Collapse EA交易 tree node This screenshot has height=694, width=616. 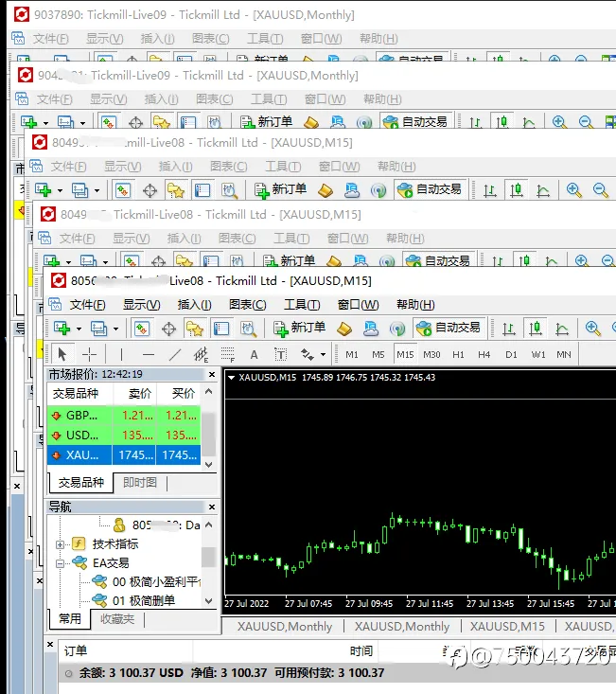tap(61, 564)
